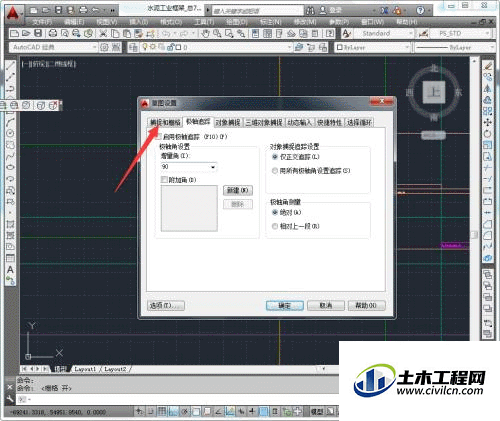Toggle Grid display in status bar

click(x=162, y=411)
